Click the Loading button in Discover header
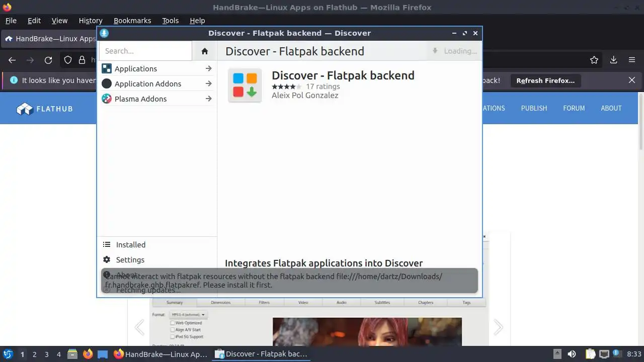 454,51
